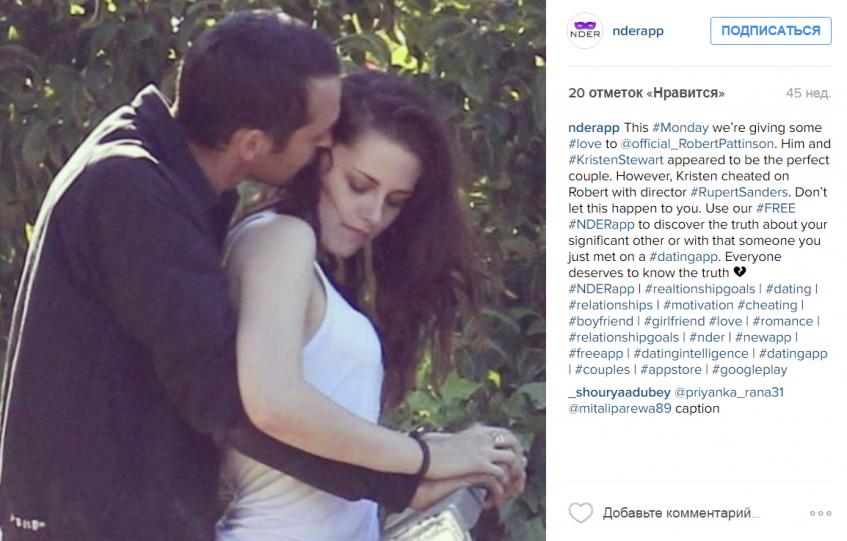Image resolution: width=847 pixels, height=541 pixels.
Task: Open the #KristenStewart hashtag
Action: [x=616, y=160]
